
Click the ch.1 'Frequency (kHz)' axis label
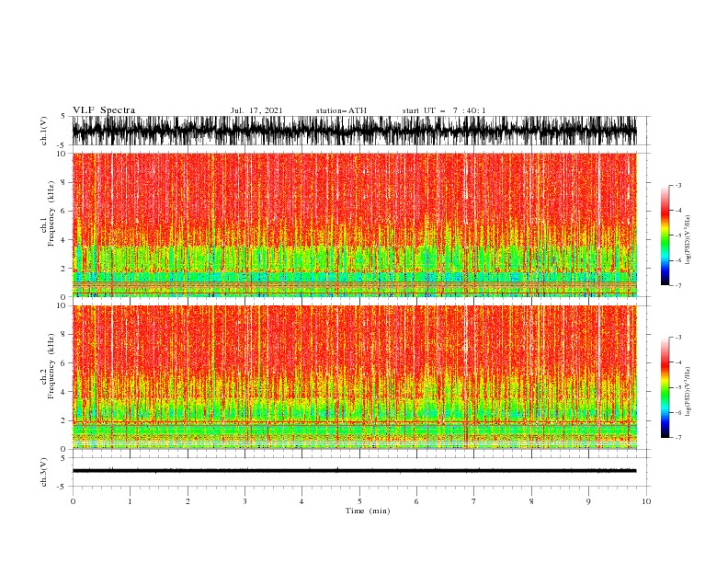coord(51,213)
